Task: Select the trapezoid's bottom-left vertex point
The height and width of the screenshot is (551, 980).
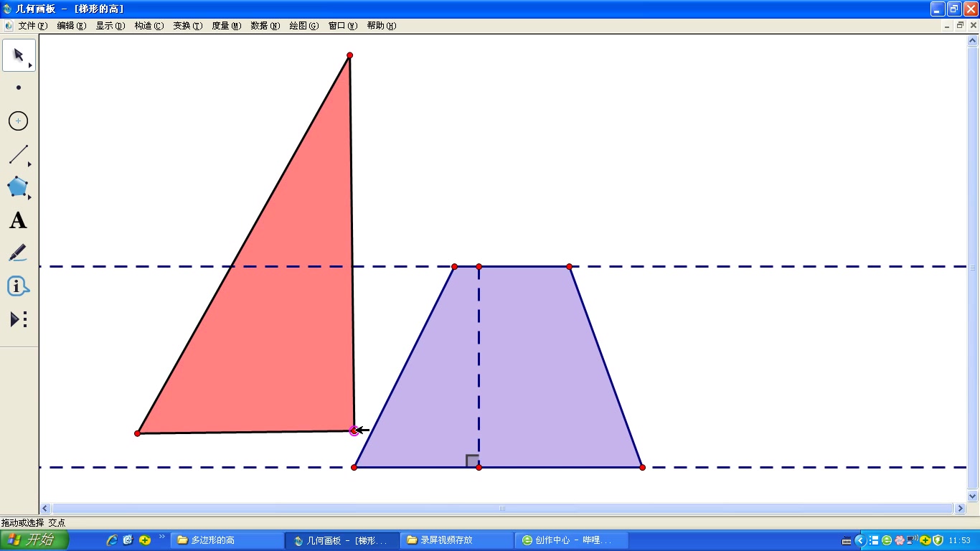Action: (x=354, y=468)
